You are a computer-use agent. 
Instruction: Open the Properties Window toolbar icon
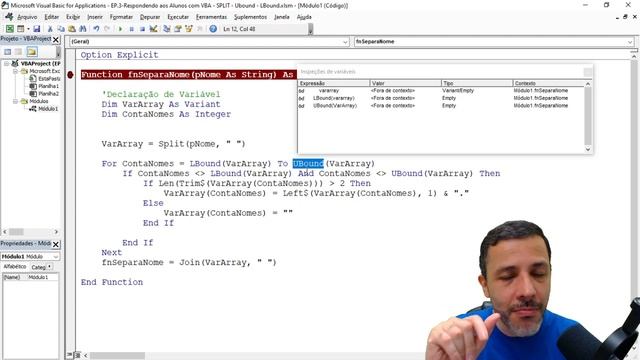(x=178, y=29)
